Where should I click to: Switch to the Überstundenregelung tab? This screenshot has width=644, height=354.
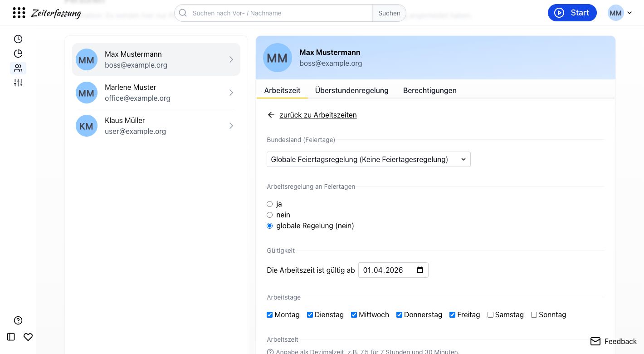tap(352, 90)
